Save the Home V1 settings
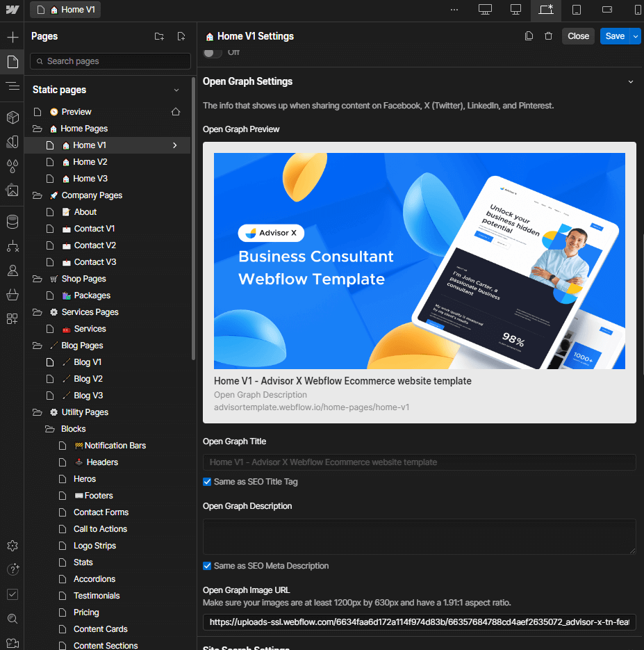This screenshot has width=644, height=650. point(615,36)
